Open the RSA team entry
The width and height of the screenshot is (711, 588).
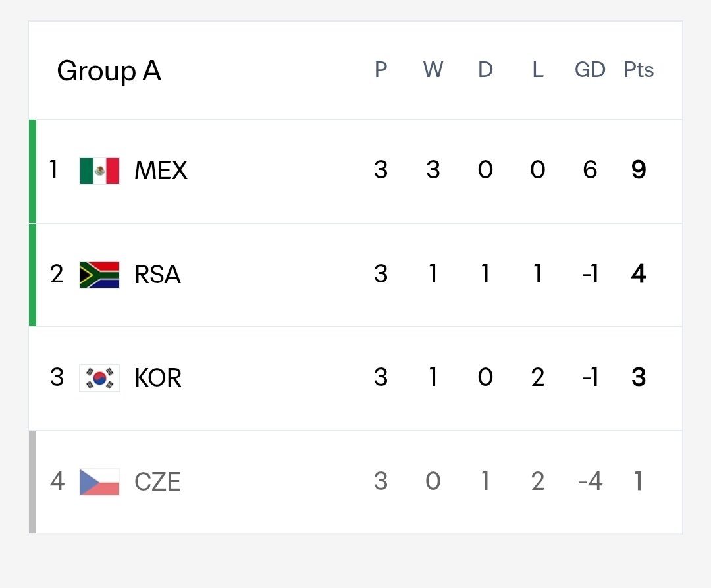(x=157, y=275)
